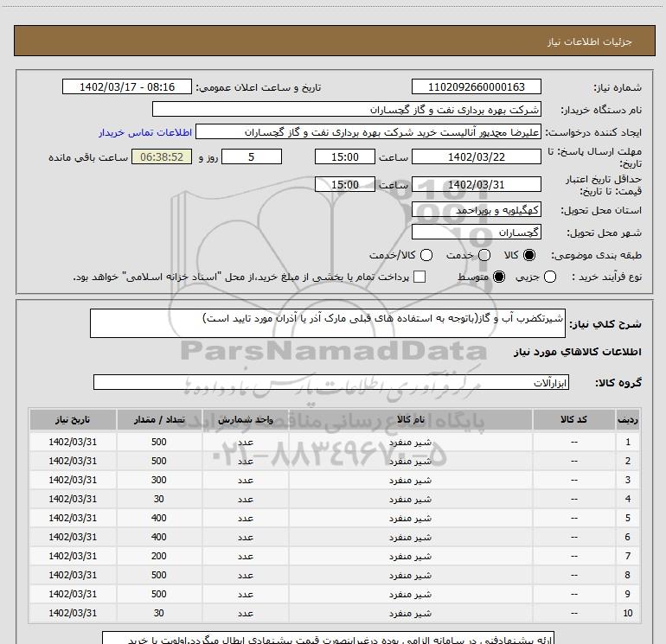Click the price validity date 1402/03/31
Image resolution: width=666 pixels, height=644 pixels.
tap(476, 184)
